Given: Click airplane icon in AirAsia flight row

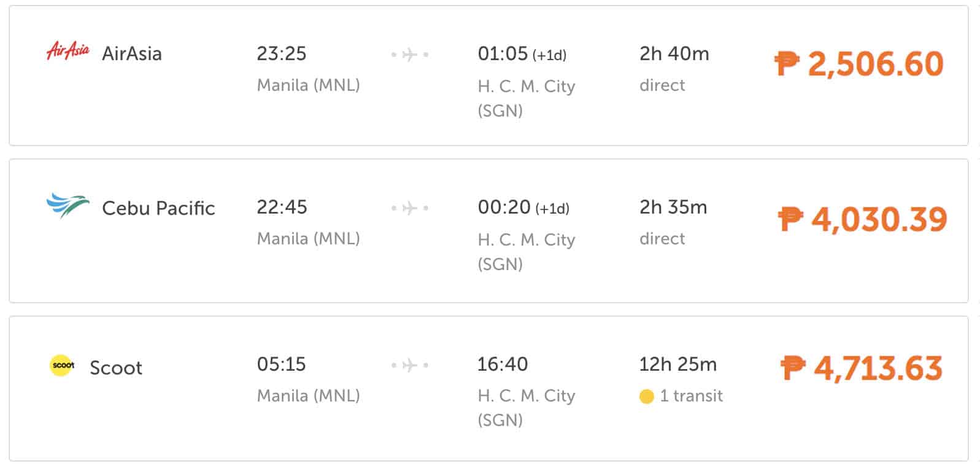Looking at the screenshot, I should pyautogui.click(x=410, y=55).
